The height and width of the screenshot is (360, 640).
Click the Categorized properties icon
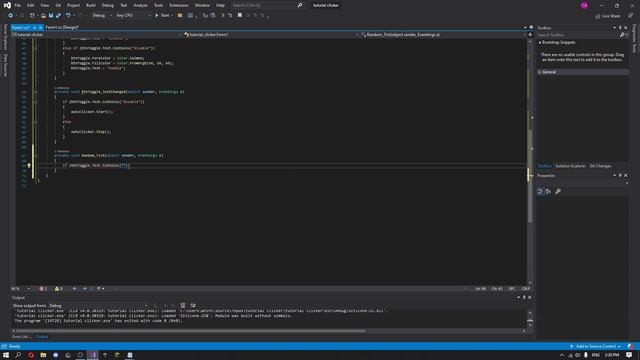(540, 191)
